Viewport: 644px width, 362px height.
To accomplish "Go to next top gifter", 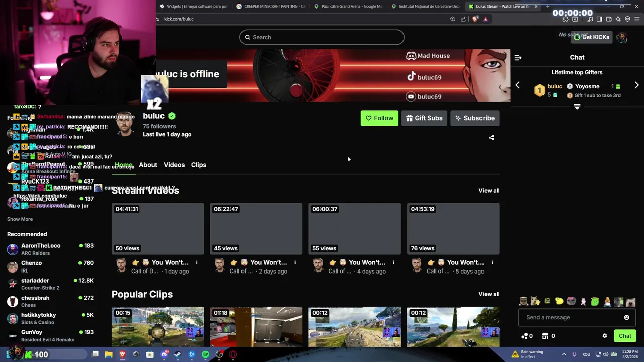I will click(636, 85).
